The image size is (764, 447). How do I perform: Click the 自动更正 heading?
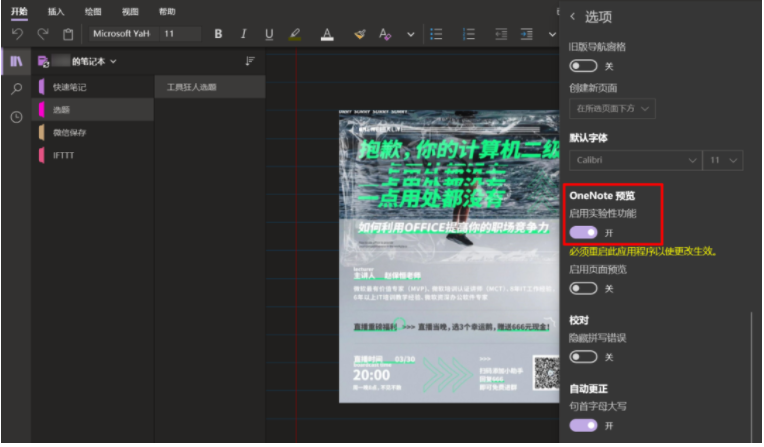[x=589, y=389]
